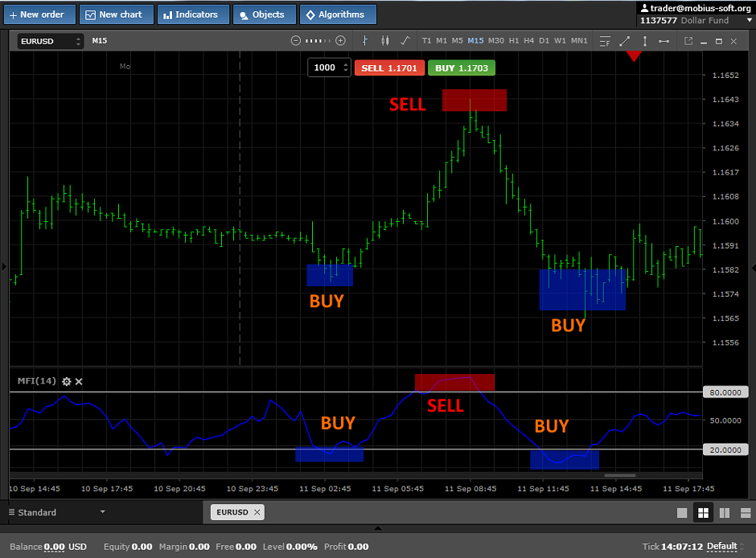Select the M15 timeframe
756x558 pixels.
(x=475, y=41)
